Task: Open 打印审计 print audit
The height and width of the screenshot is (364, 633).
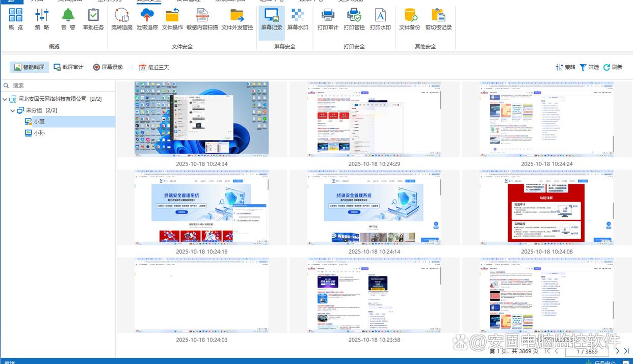Action: click(x=328, y=19)
